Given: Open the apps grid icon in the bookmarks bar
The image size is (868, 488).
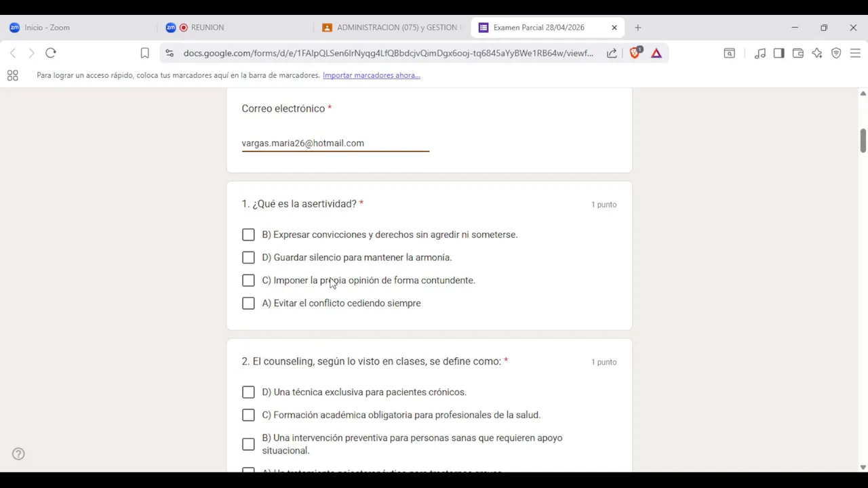Looking at the screenshot, I should click(x=12, y=75).
